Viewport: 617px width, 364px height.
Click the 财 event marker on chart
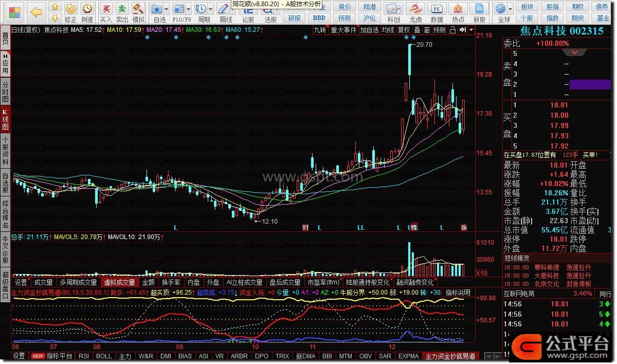click(x=305, y=227)
